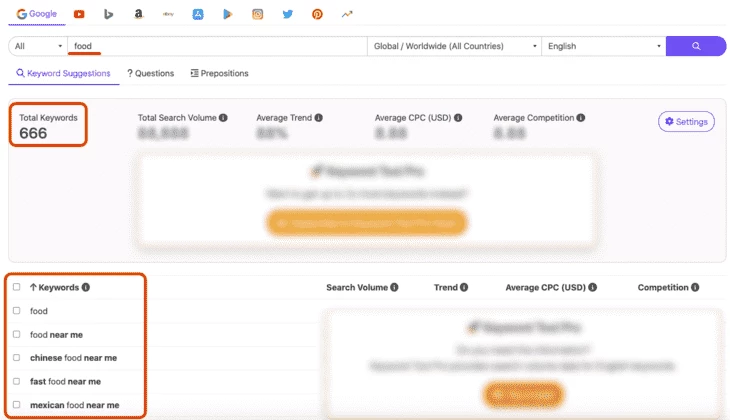Screen dimensions: 730x420
Task: Switch to the Pinterest keyword source
Action: tap(317, 14)
